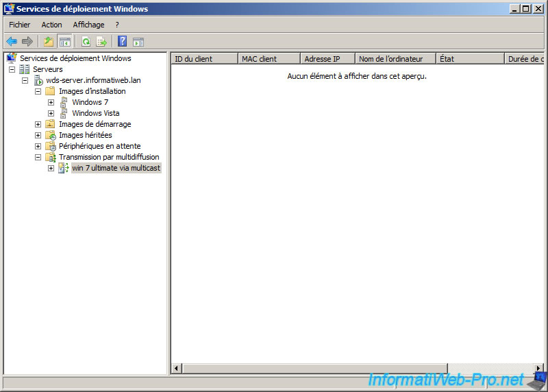Viewport: 548px width, 392px height.
Task: Click the Forward arrow toolbar icon
Action: [x=27, y=42]
